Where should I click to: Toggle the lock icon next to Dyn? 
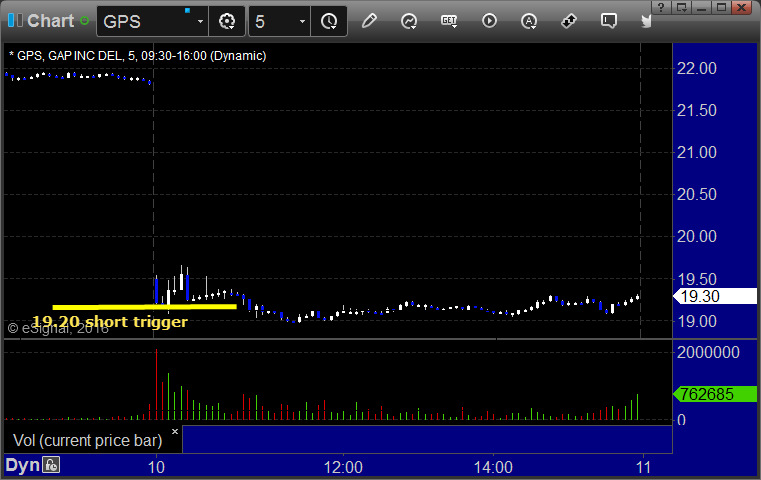[x=51, y=465]
